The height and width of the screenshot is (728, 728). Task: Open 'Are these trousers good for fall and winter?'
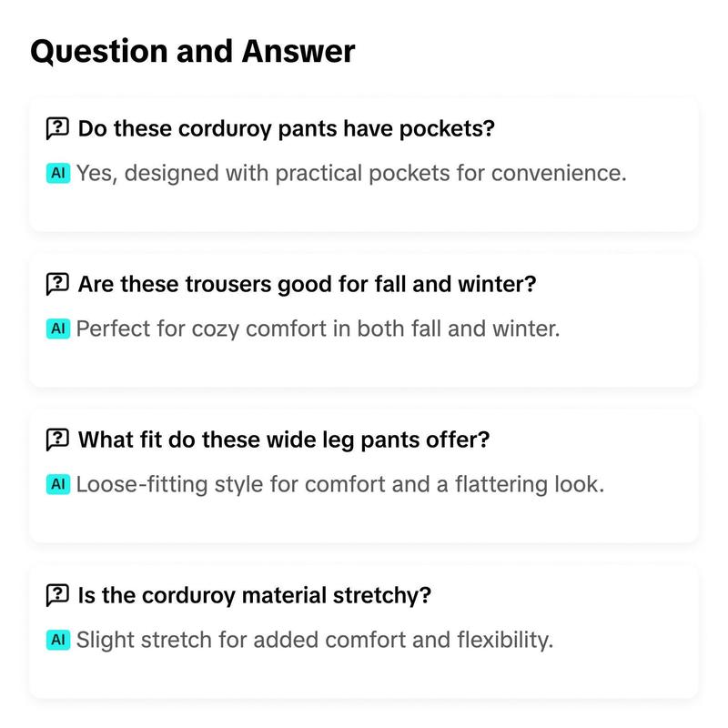click(x=307, y=284)
